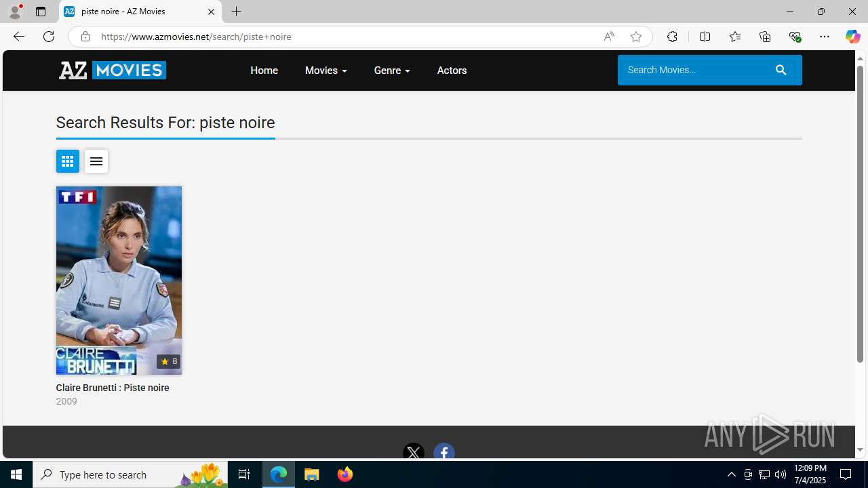Image resolution: width=868 pixels, height=488 pixels.
Task: Submit search with magnifier icon
Action: pos(781,70)
